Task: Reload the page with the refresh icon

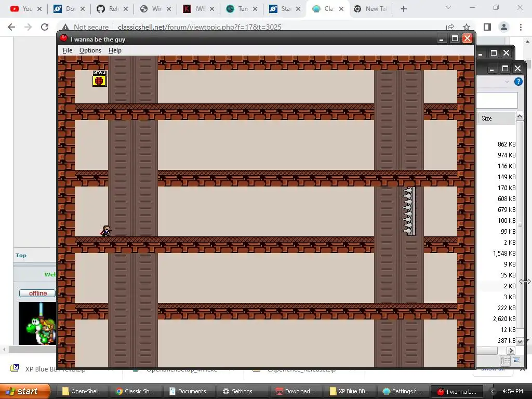Action: tap(45, 27)
